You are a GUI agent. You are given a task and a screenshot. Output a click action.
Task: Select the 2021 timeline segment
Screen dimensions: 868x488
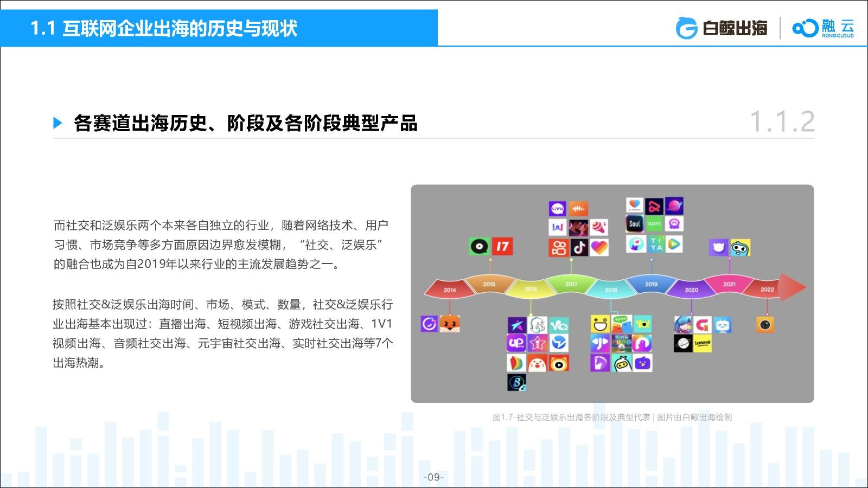pyautogui.click(x=729, y=284)
